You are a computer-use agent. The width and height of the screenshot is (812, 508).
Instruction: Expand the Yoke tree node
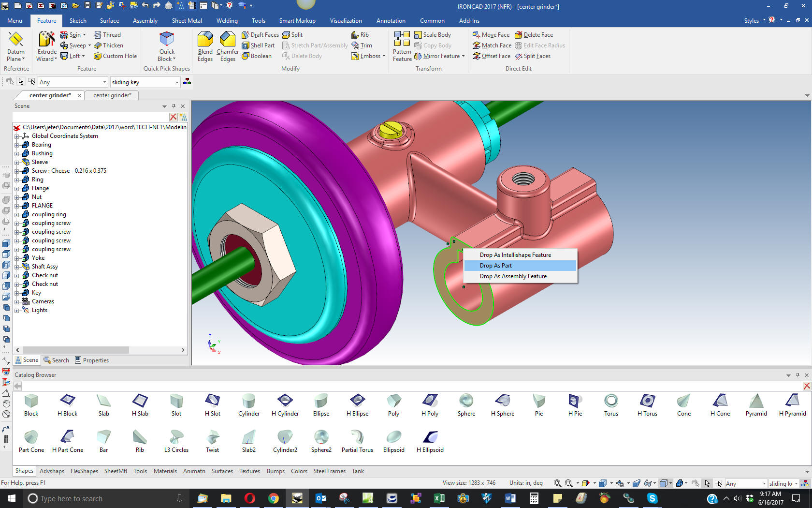(17, 258)
